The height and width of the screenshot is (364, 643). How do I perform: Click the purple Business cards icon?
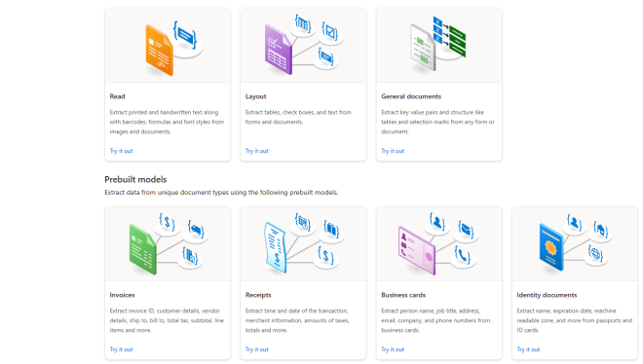pyautogui.click(x=417, y=250)
